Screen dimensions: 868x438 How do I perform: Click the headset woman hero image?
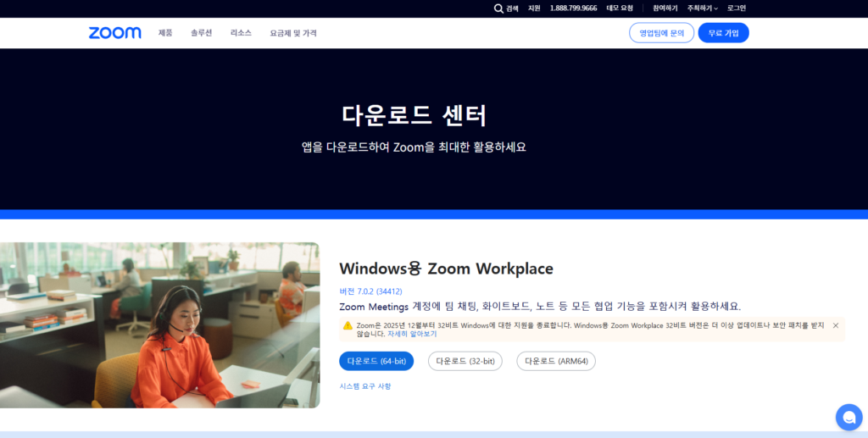pyautogui.click(x=159, y=325)
